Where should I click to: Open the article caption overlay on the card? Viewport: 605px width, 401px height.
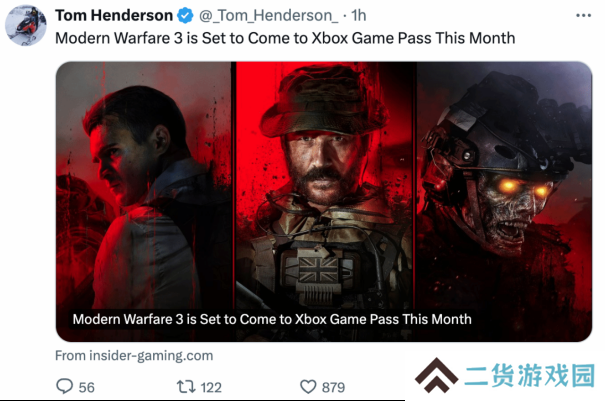[x=272, y=319]
